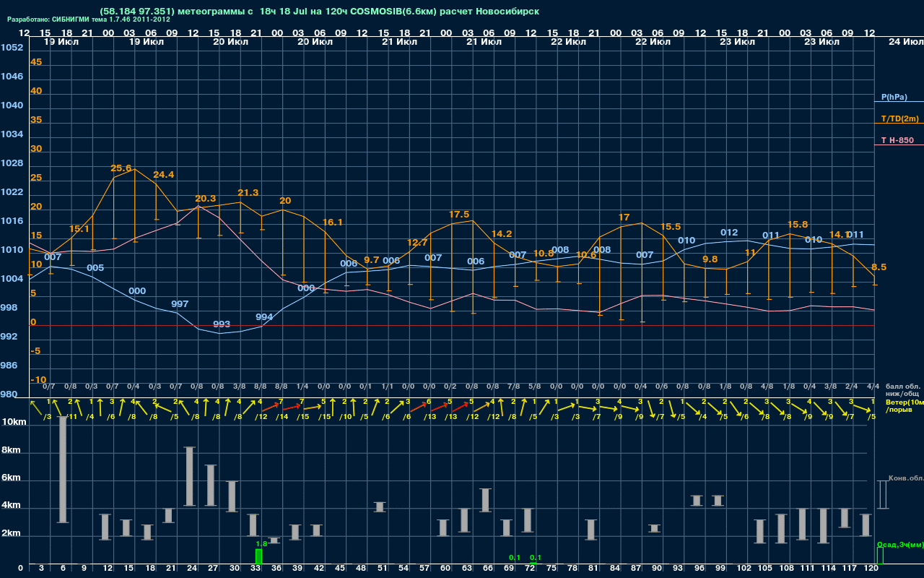Click the 1/4 cloud cover value

(x=302, y=387)
